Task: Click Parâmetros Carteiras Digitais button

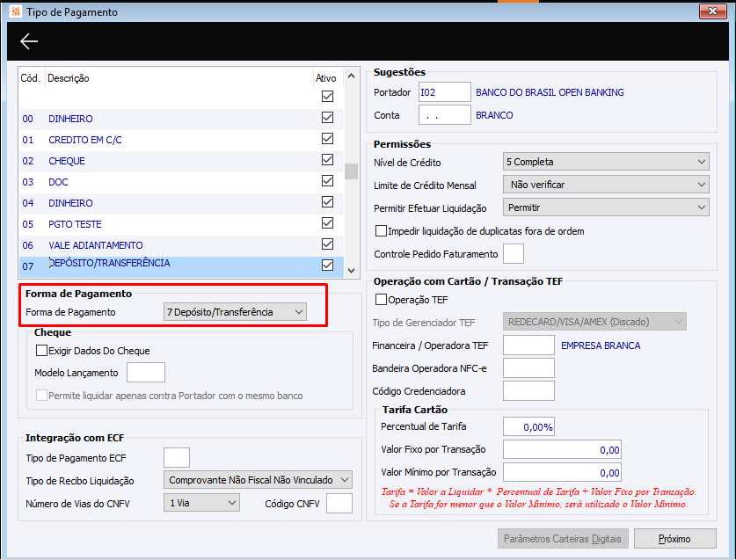Action: point(562,538)
